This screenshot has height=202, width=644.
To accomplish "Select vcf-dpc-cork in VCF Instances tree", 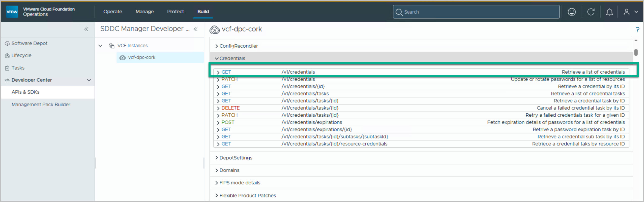I will click(x=160, y=57).
